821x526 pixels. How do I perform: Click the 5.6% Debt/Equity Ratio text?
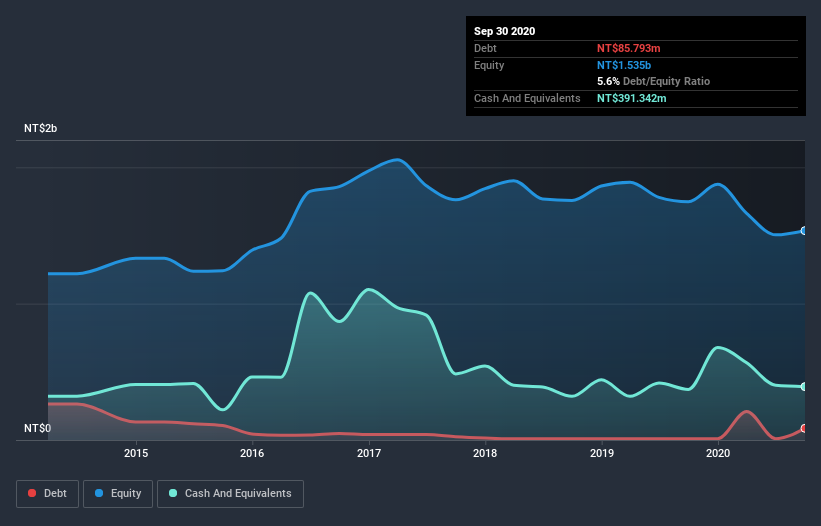(x=653, y=81)
